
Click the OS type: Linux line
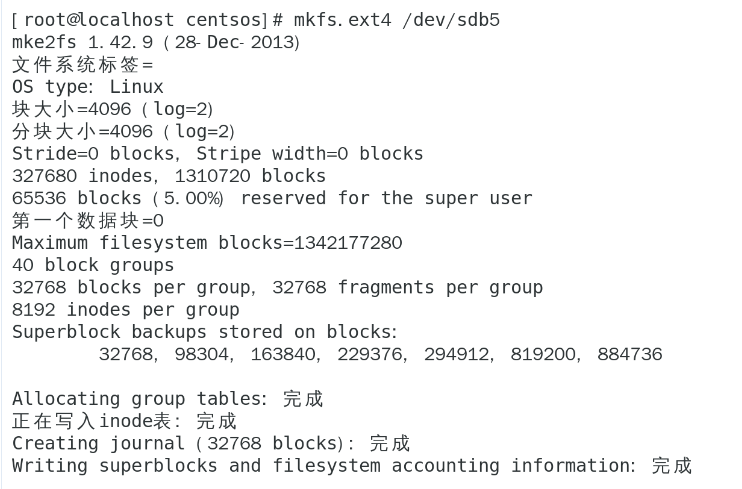point(87,87)
